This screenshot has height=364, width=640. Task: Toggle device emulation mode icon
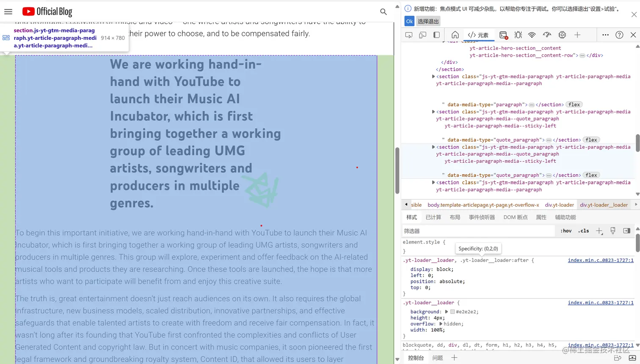pyautogui.click(x=422, y=35)
